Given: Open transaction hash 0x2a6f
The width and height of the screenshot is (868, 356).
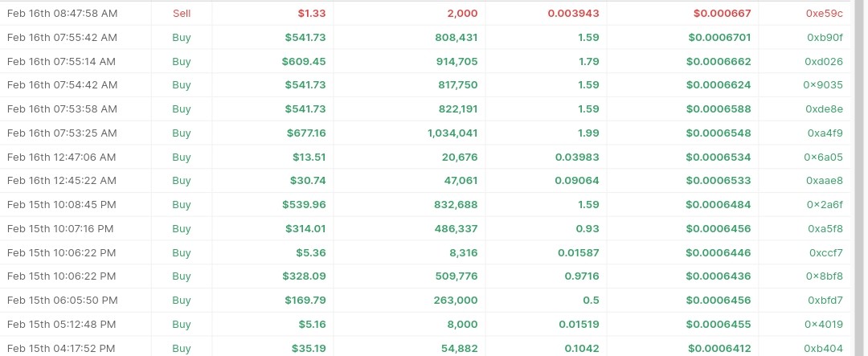Looking at the screenshot, I should [x=825, y=205].
